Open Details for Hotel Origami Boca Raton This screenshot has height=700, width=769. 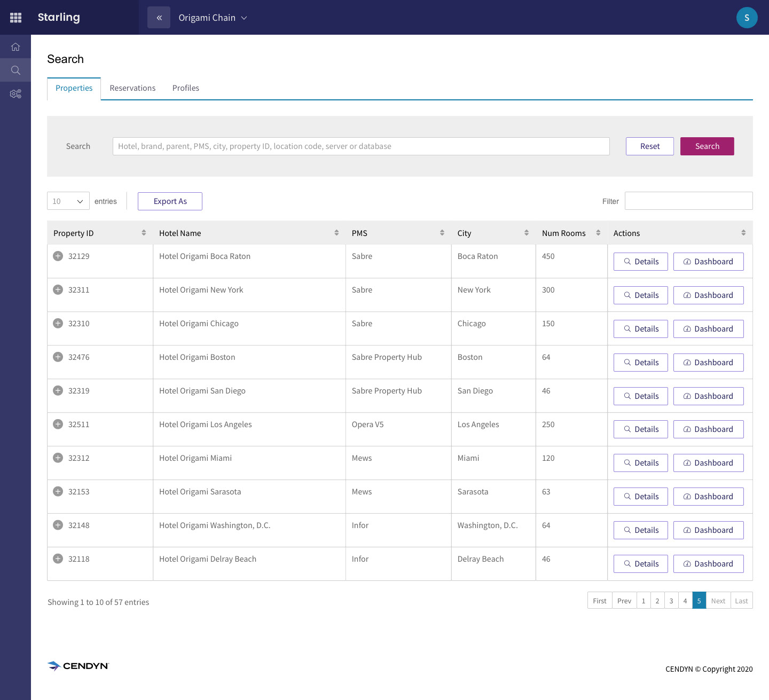(641, 262)
